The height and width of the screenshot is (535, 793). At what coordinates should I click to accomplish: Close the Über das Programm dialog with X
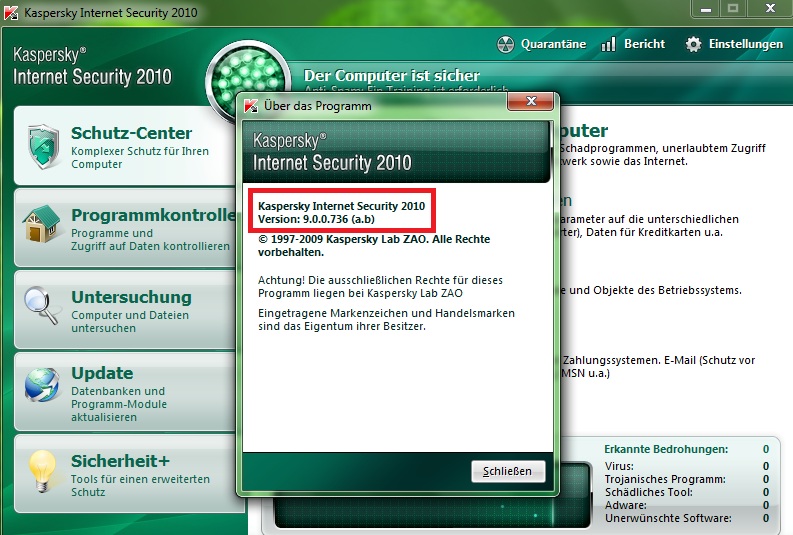531,101
